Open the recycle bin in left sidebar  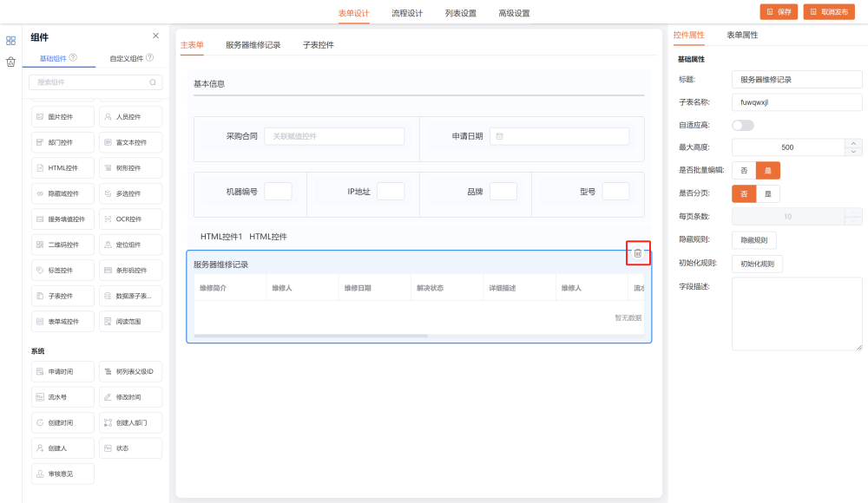pos(10,62)
